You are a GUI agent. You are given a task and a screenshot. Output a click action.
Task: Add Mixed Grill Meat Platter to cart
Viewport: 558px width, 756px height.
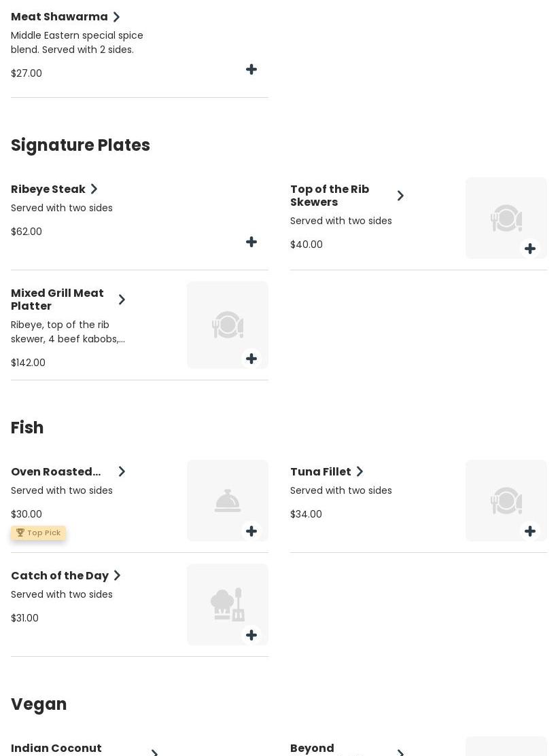(251, 359)
